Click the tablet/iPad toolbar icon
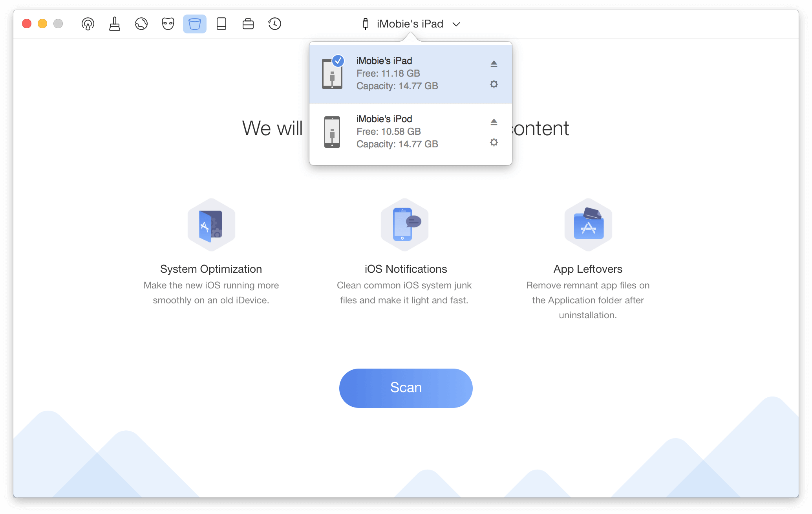 221,24
